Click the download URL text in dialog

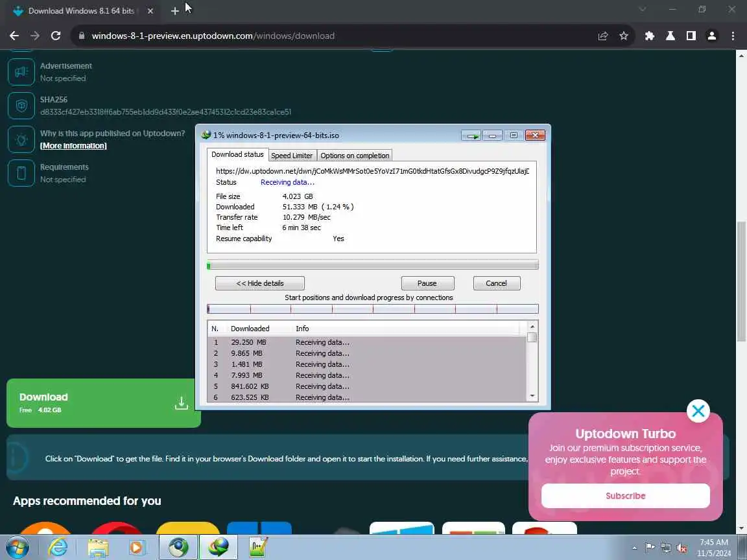pyautogui.click(x=372, y=171)
